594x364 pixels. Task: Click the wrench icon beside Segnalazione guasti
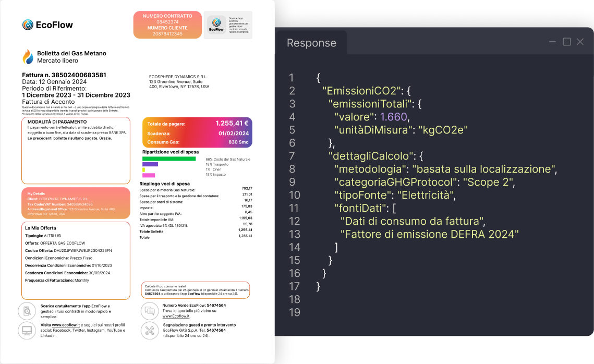150,330
